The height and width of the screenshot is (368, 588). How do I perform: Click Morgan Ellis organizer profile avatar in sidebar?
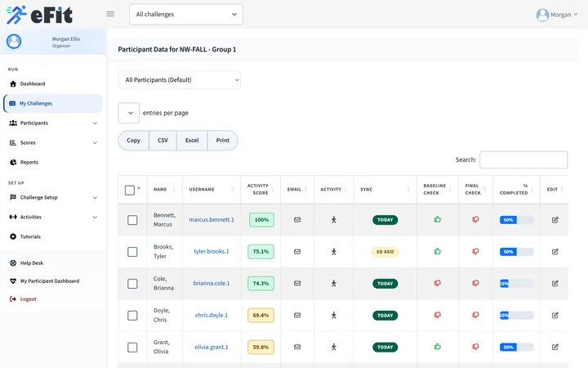click(x=14, y=42)
